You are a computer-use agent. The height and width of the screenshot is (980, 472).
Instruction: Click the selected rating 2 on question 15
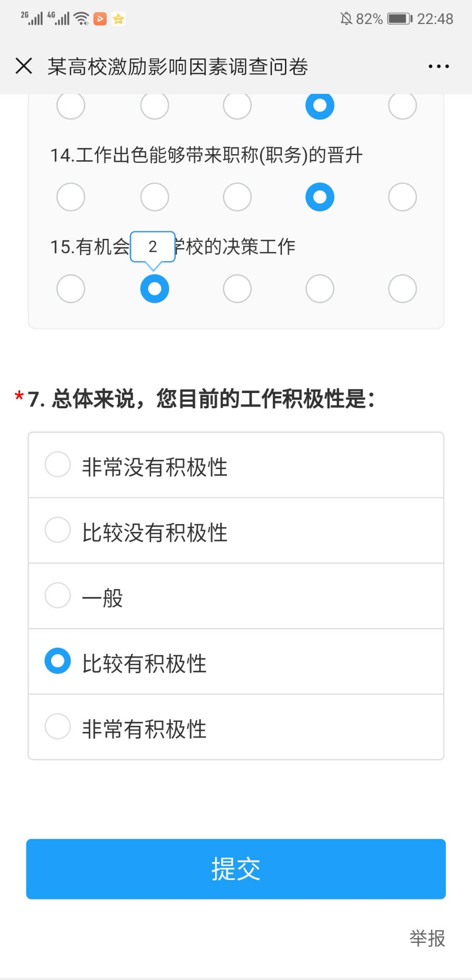pos(154,289)
